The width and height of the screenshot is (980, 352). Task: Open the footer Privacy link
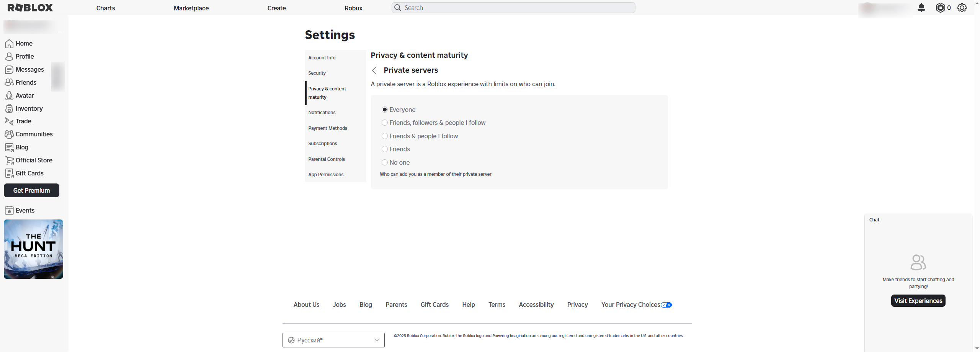point(577,305)
